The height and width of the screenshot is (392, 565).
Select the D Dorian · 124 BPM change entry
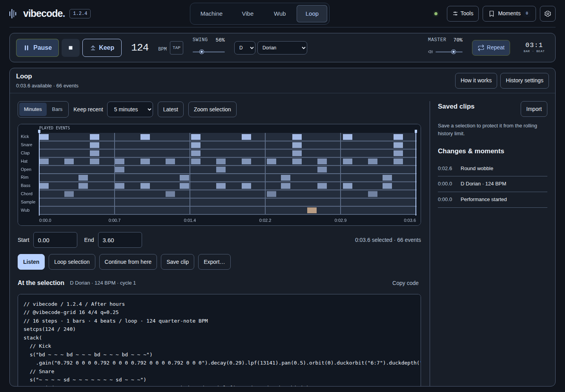coord(492,184)
